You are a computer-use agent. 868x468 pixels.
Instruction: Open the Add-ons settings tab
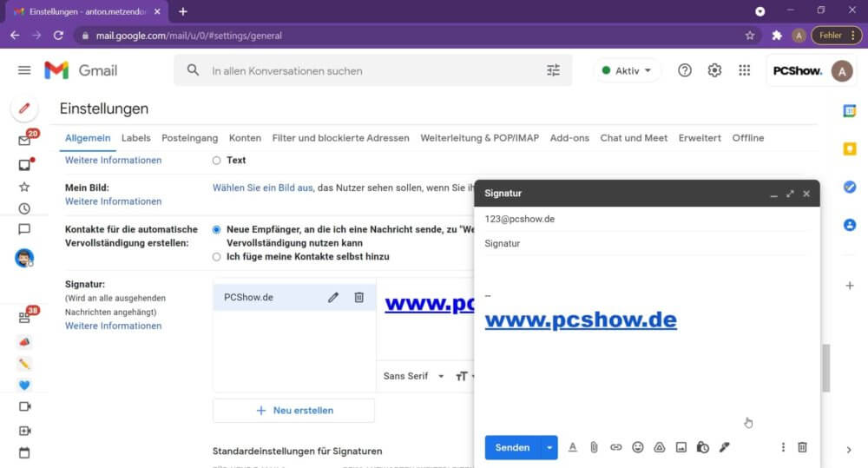tap(569, 138)
